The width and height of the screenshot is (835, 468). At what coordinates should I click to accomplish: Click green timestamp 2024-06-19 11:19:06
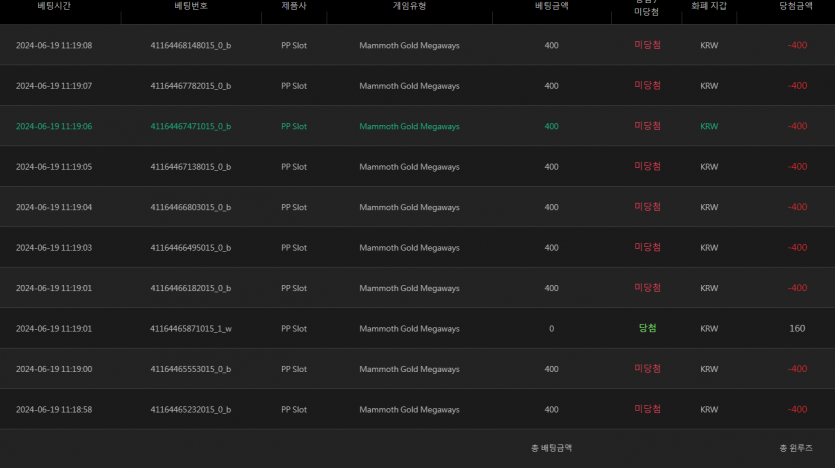(54, 126)
